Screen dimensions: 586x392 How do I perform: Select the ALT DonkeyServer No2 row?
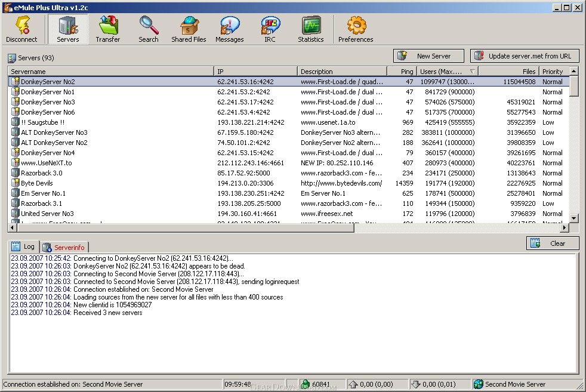288,143
